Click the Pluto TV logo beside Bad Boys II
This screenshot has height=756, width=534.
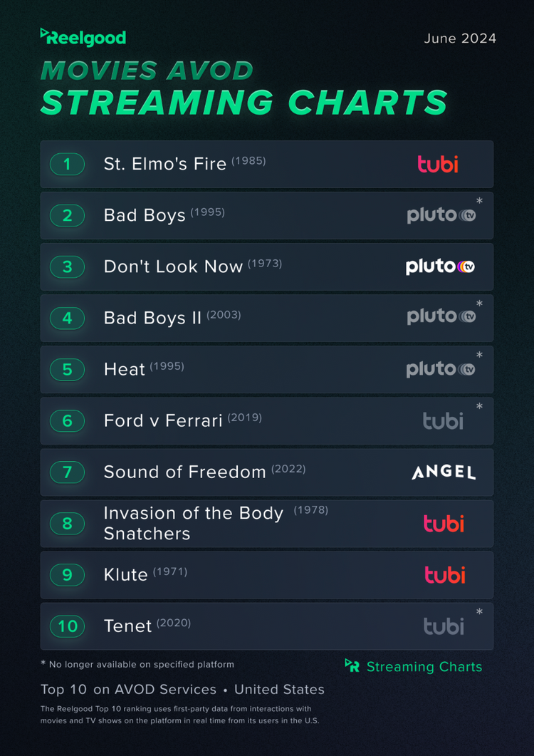tap(441, 317)
